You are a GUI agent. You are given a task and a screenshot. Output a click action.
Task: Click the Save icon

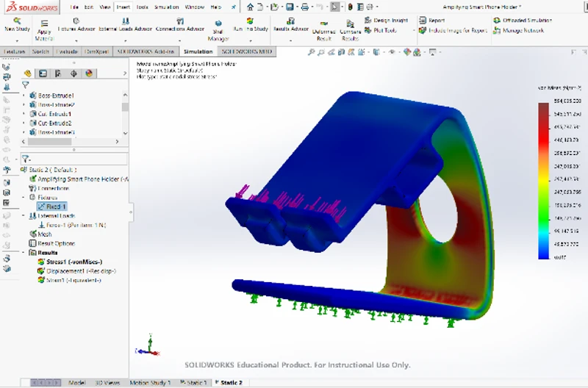pos(290,7)
